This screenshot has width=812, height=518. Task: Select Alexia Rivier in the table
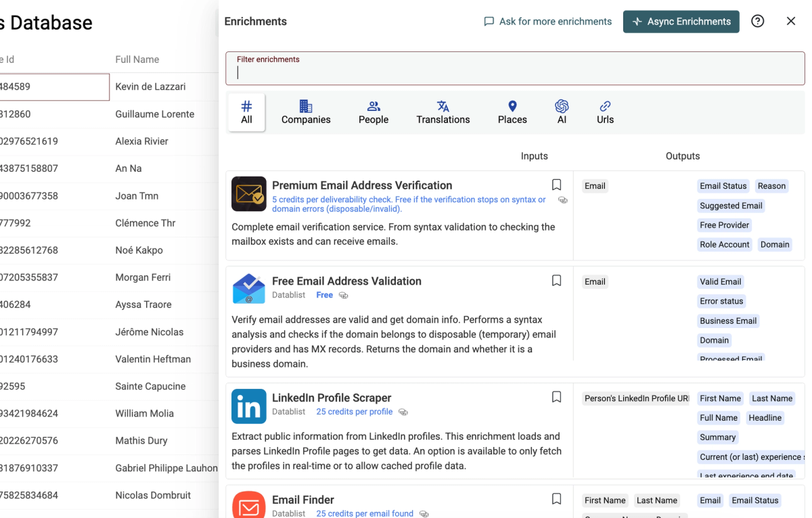click(141, 141)
